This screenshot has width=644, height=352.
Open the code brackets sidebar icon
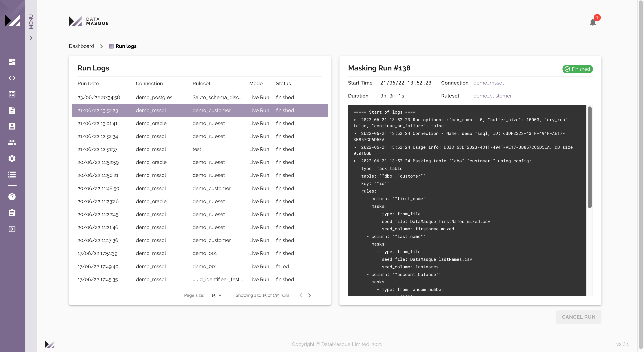[x=12, y=78]
